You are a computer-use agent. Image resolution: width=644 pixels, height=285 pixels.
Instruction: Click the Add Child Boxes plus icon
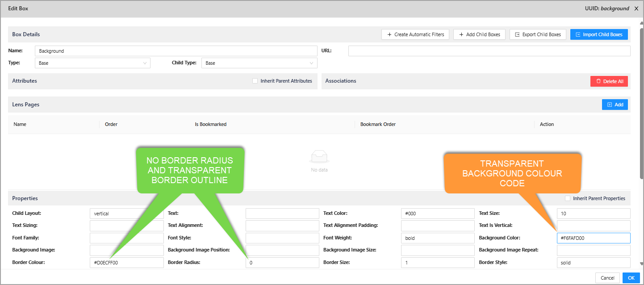[x=461, y=34]
